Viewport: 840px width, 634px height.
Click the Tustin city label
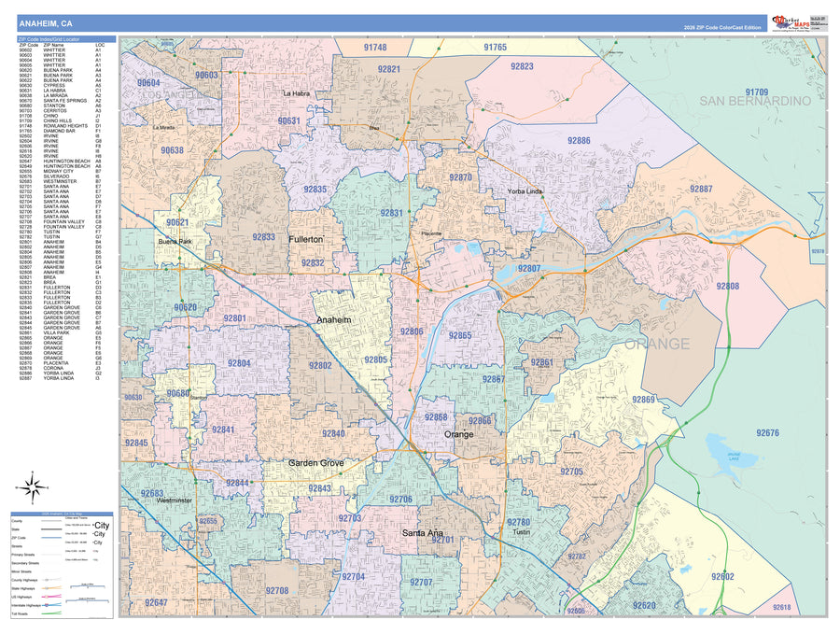pos(521,532)
